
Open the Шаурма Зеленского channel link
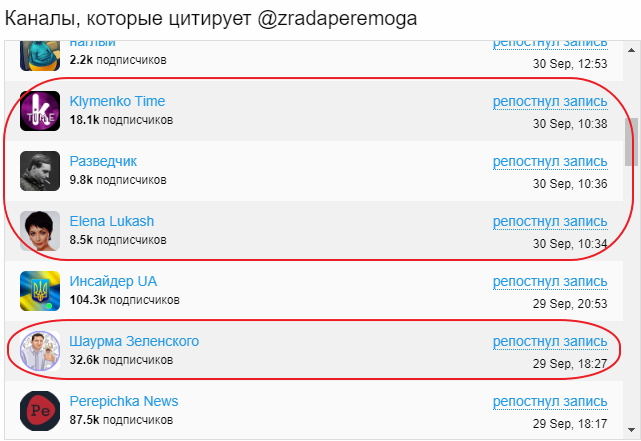[134, 341]
